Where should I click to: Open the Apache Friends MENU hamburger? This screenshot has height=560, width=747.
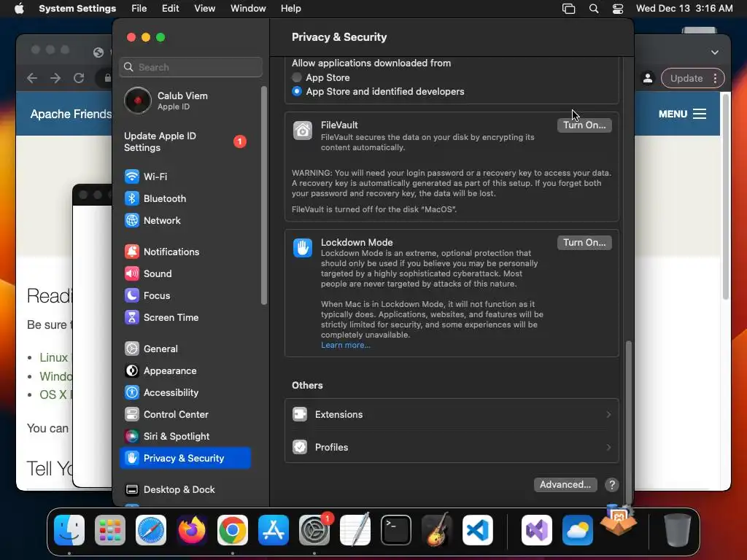(682, 114)
